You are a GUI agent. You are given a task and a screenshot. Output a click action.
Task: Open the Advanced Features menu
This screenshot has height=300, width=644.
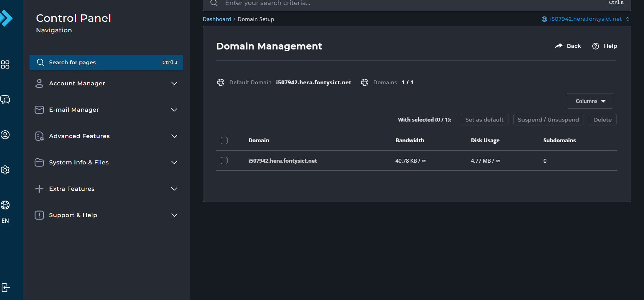coord(106,136)
